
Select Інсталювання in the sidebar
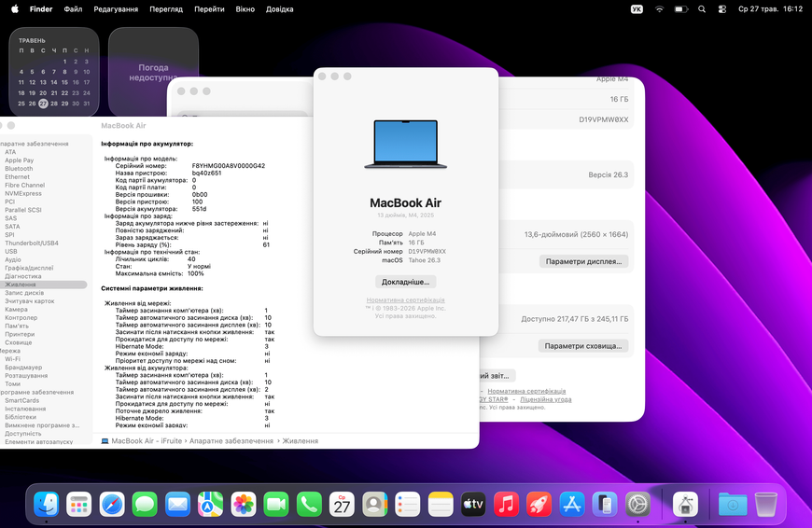25,409
